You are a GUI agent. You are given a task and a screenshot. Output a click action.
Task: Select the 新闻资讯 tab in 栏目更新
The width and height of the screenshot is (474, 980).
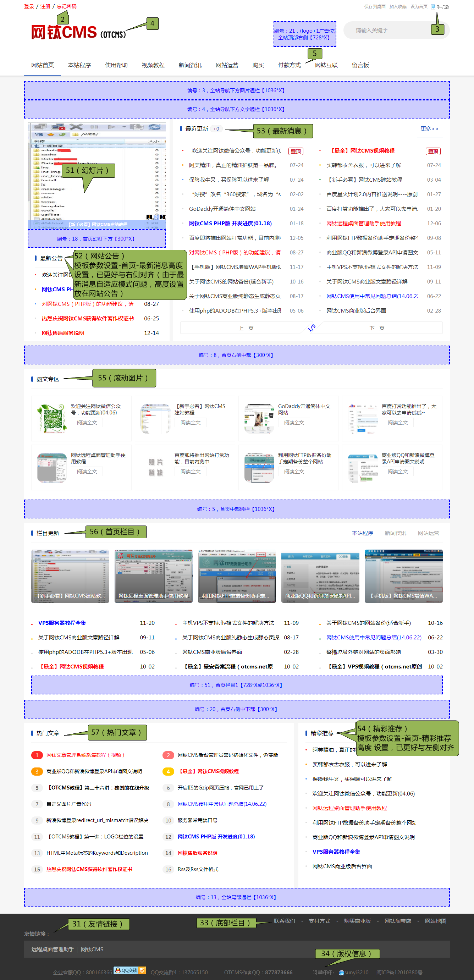(395, 533)
